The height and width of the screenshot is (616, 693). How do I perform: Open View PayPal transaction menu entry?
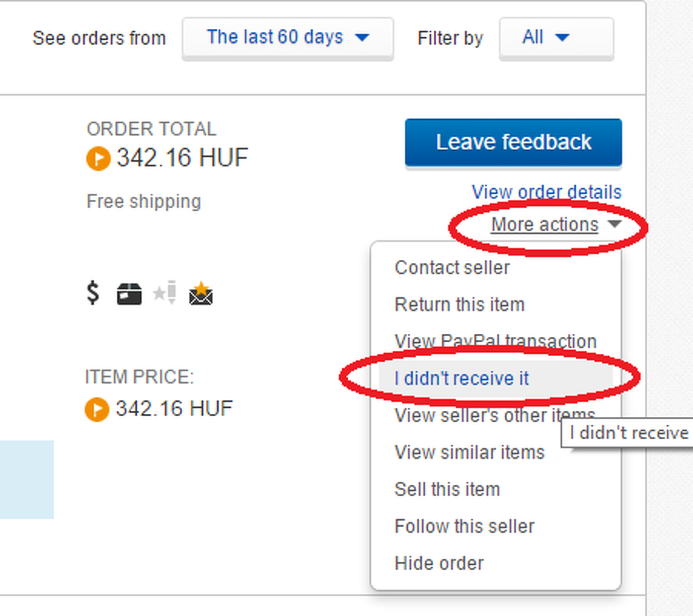pos(495,341)
